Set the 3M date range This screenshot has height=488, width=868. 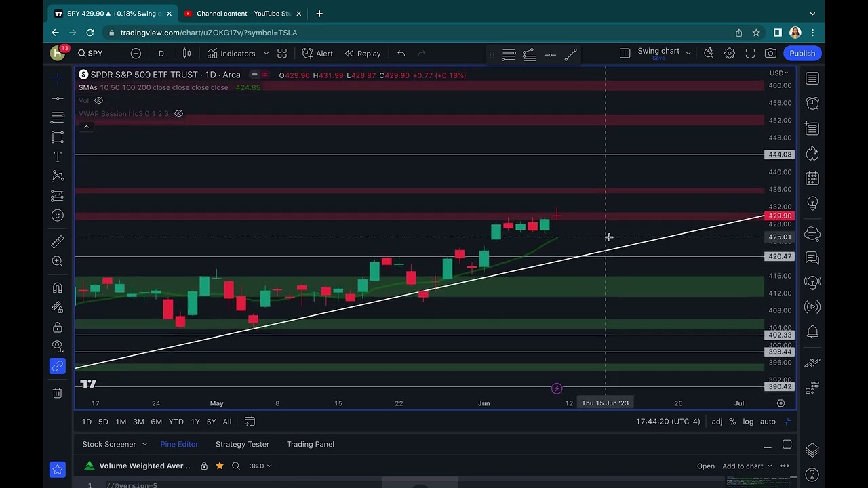[x=138, y=422]
